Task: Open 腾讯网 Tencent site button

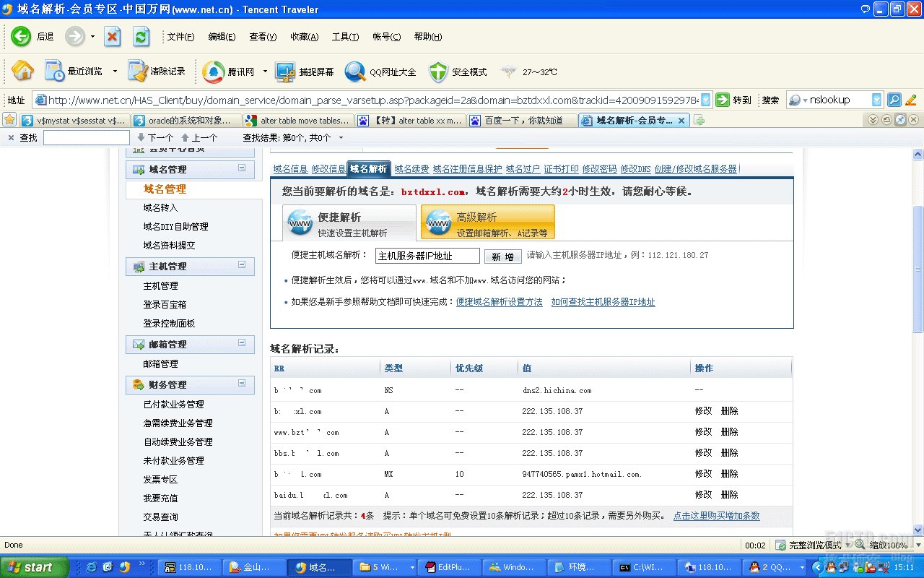Action: tap(228, 72)
